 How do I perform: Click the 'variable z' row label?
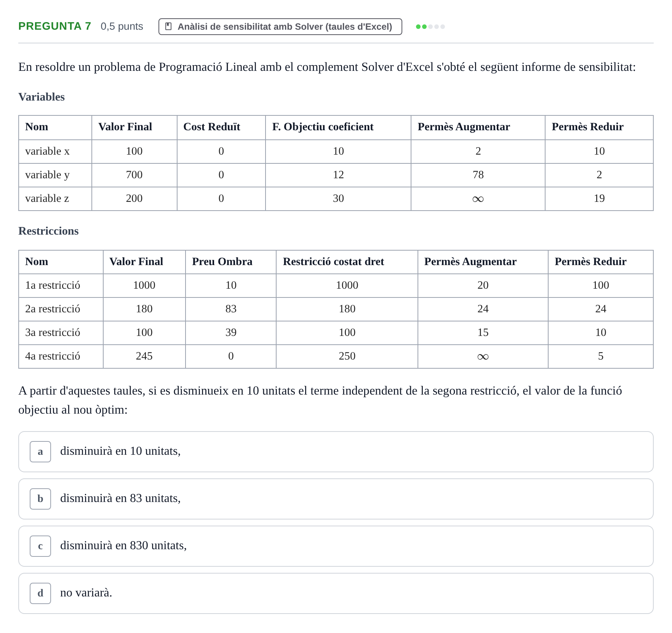point(47,198)
